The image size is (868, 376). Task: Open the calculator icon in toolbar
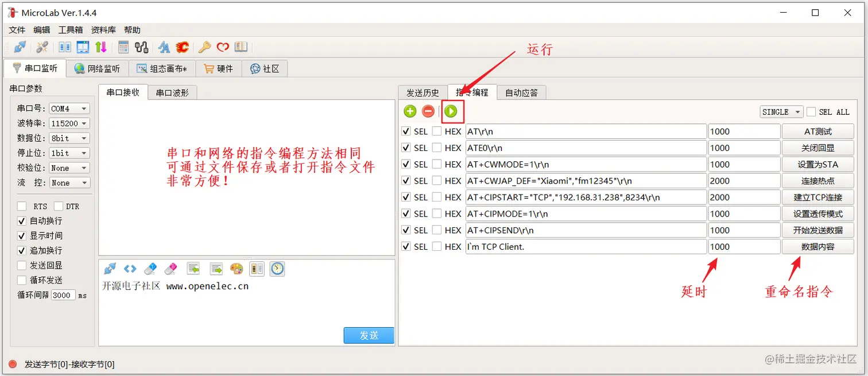[123, 47]
